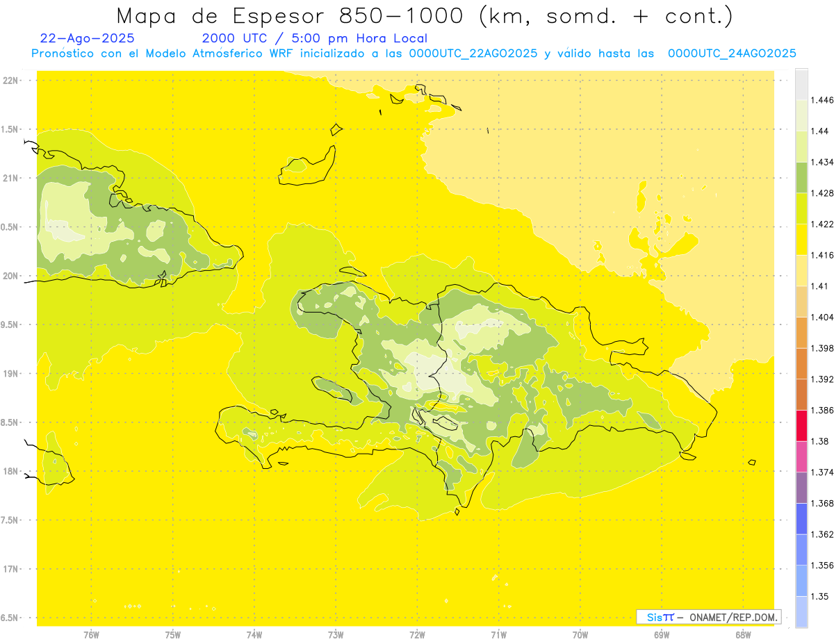Click the longitude label "70W"
Image resolution: width=834 pixels, height=644 pixels.
point(580,635)
